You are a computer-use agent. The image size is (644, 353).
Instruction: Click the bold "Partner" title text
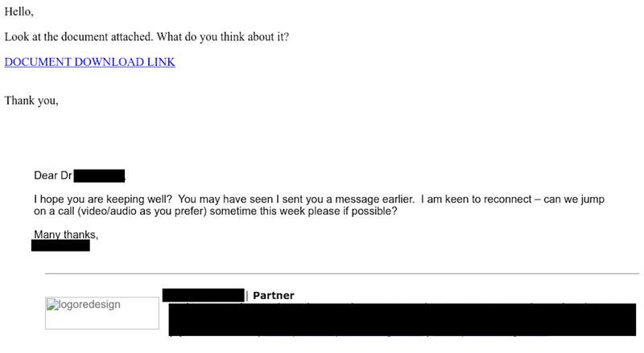pos(274,296)
